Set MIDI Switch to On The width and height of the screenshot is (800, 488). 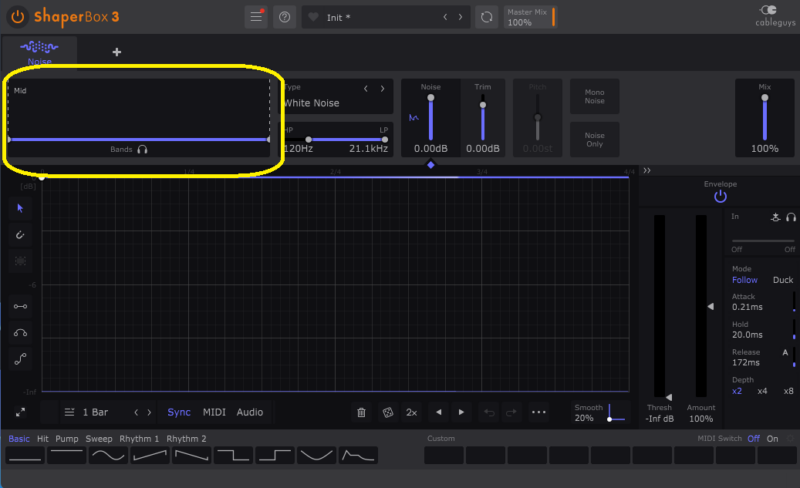(772, 438)
